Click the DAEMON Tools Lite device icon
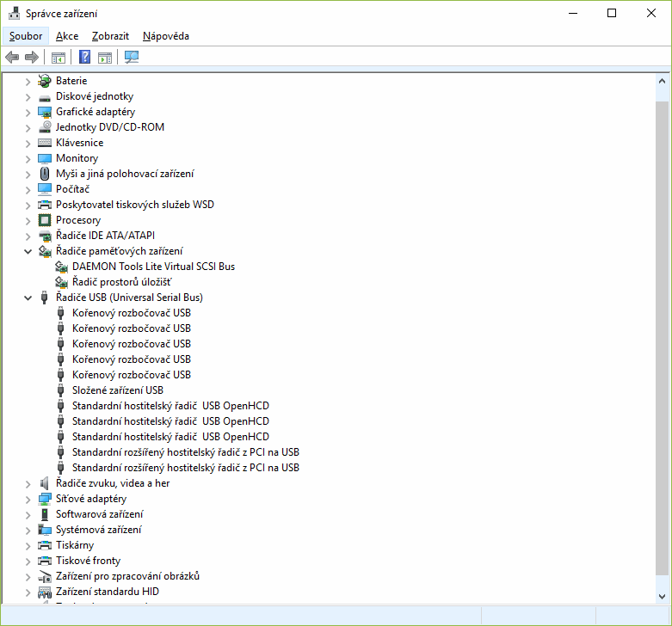 (61, 267)
